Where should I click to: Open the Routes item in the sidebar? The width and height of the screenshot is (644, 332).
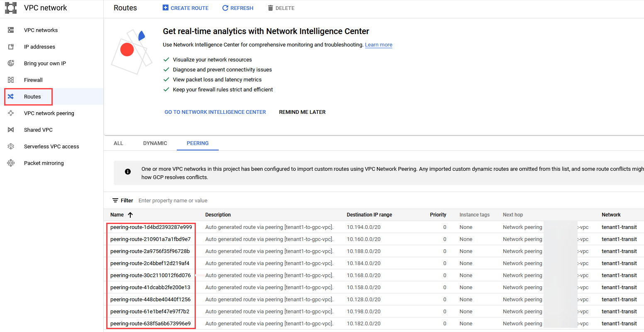coord(32,96)
